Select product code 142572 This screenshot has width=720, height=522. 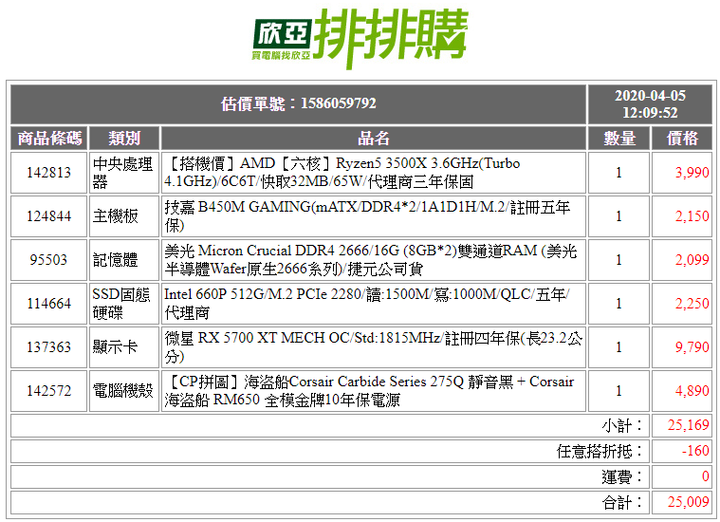point(49,391)
